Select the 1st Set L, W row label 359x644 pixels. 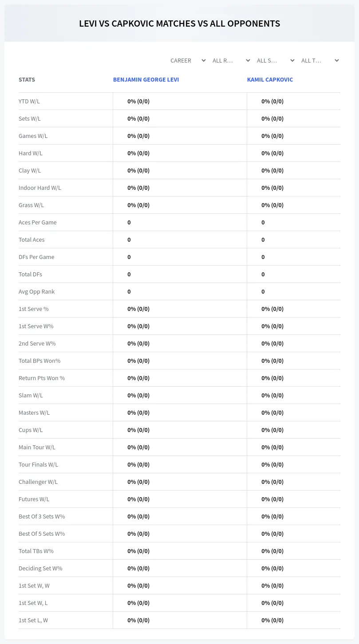point(33,620)
